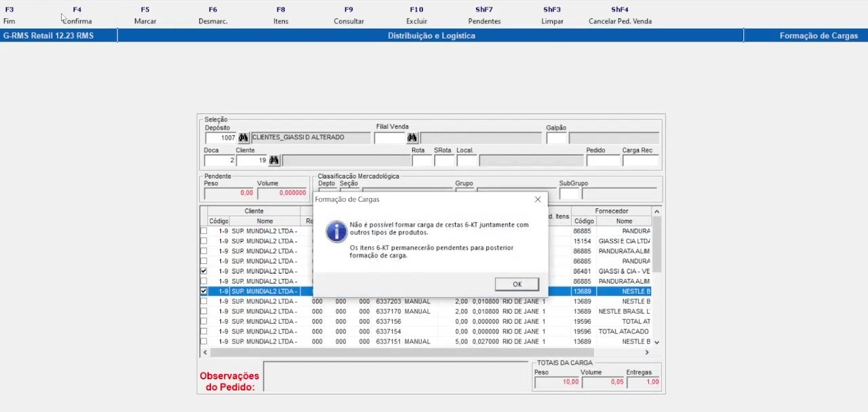Click scroll down arrow of table

click(656, 342)
